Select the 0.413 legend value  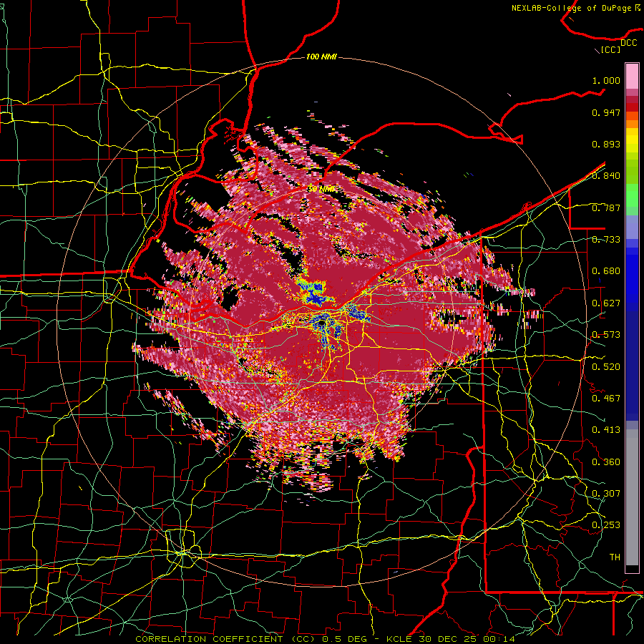(606, 430)
